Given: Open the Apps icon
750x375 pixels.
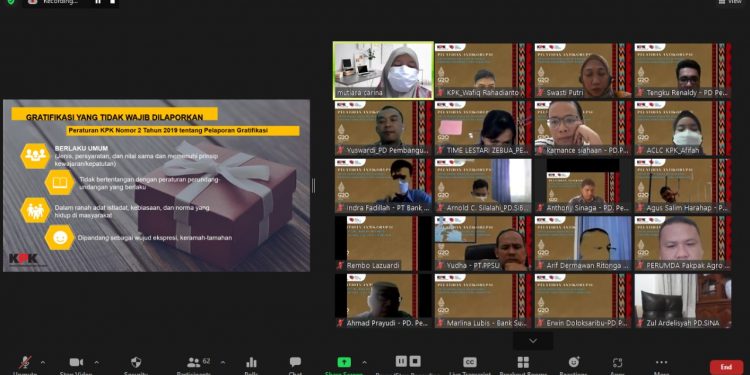Looking at the screenshot, I should (x=618, y=363).
